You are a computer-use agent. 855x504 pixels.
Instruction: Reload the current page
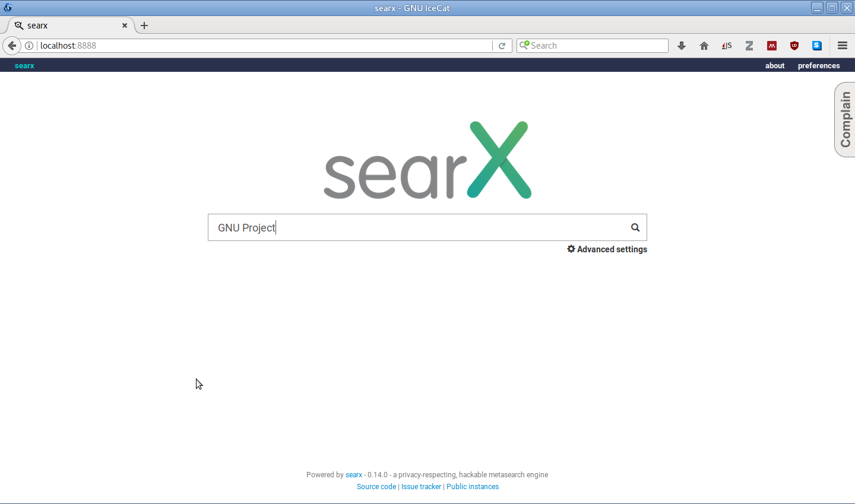click(502, 46)
